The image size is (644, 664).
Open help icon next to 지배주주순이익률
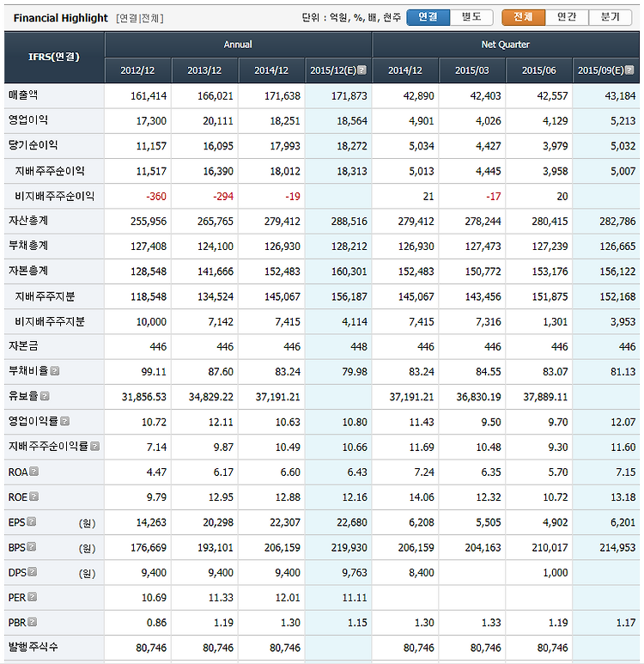tap(94, 446)
